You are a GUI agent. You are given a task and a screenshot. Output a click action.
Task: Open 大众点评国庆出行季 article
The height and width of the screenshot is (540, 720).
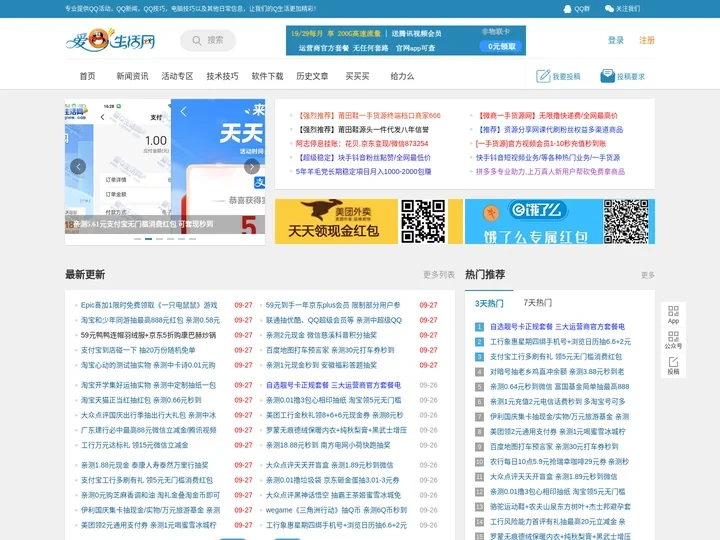pos(148,415)
